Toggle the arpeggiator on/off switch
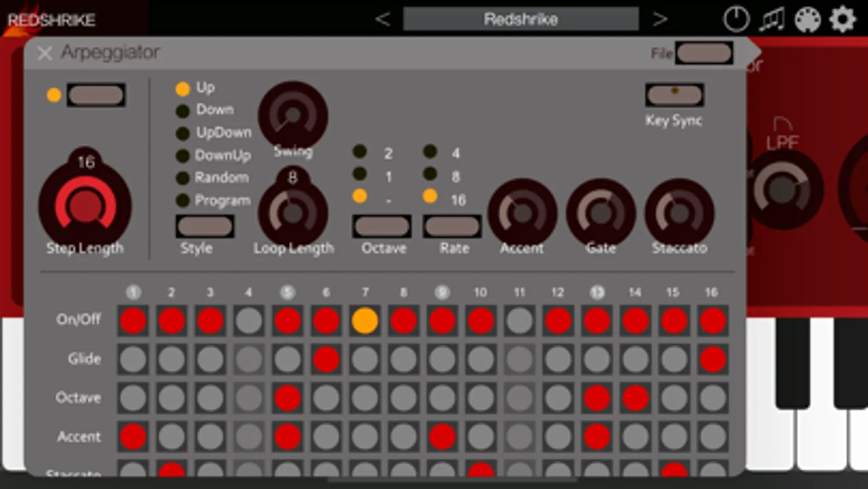The width and height of the screenshot is (868, 489). (x=96, y=95)
